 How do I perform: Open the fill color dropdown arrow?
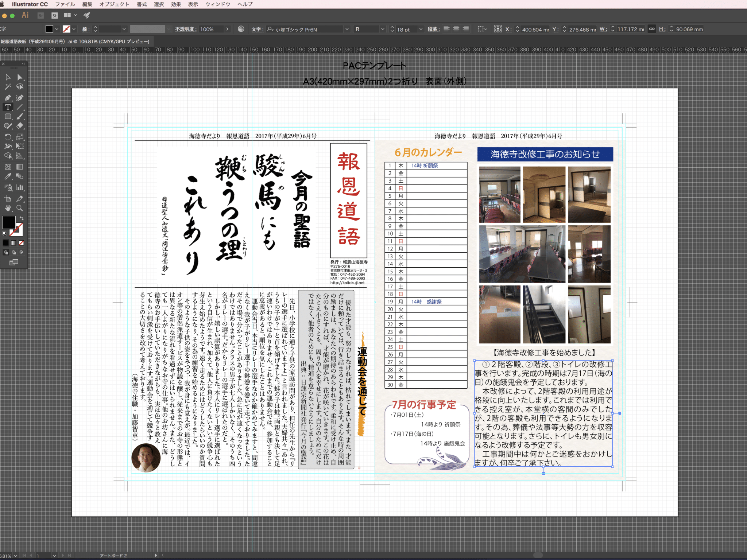(x=57, y=29)
